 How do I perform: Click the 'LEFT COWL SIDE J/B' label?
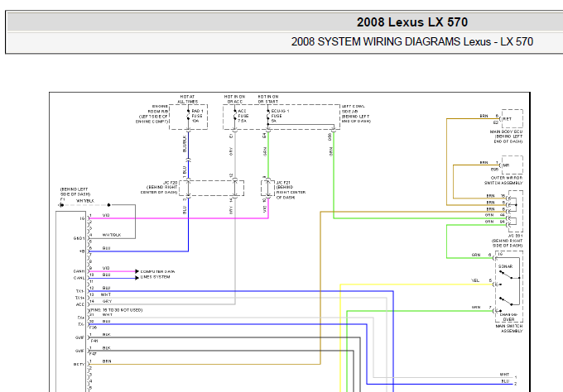click(356, 114)
